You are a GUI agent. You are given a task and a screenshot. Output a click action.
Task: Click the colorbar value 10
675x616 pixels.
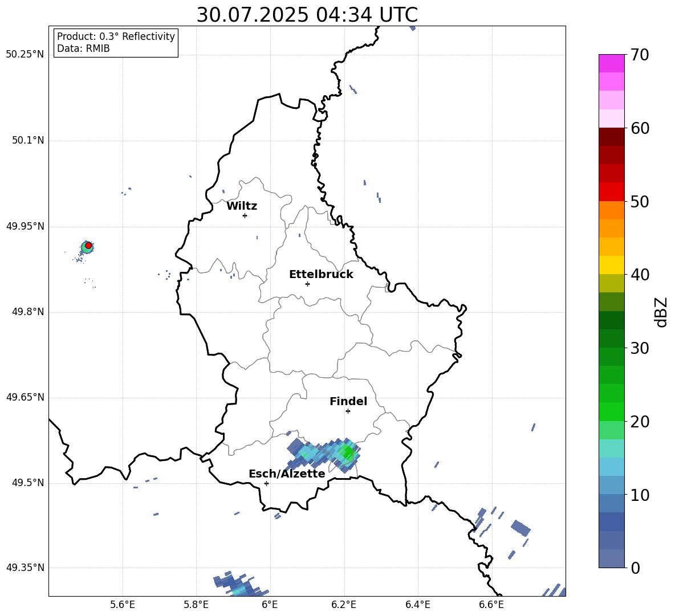point(640,495)
